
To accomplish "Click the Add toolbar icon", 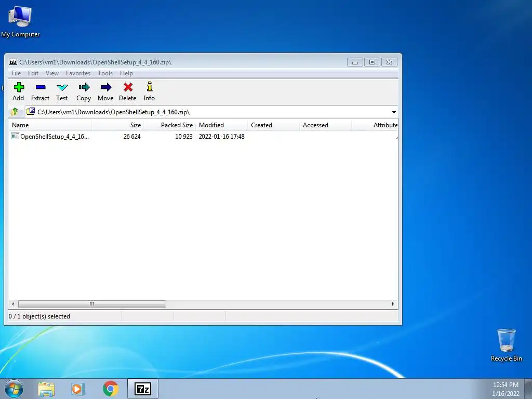I will pyautogui.click(x=19, y=87).
